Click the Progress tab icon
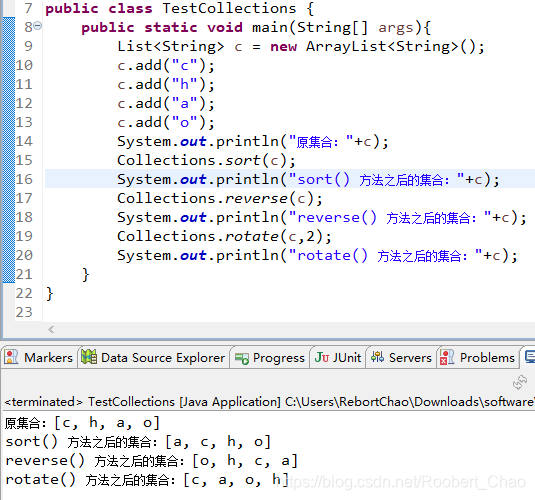 tap(242, 358)
